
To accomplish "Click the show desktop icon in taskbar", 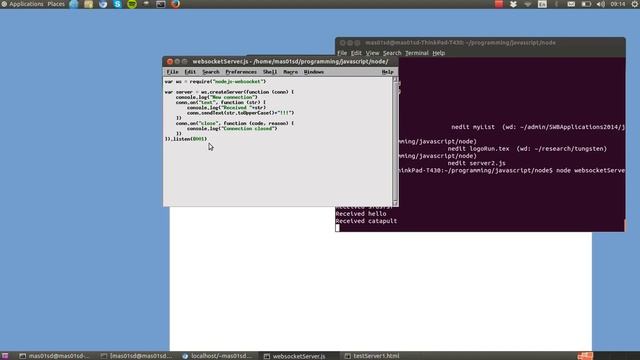I will [x=4, y=356].
